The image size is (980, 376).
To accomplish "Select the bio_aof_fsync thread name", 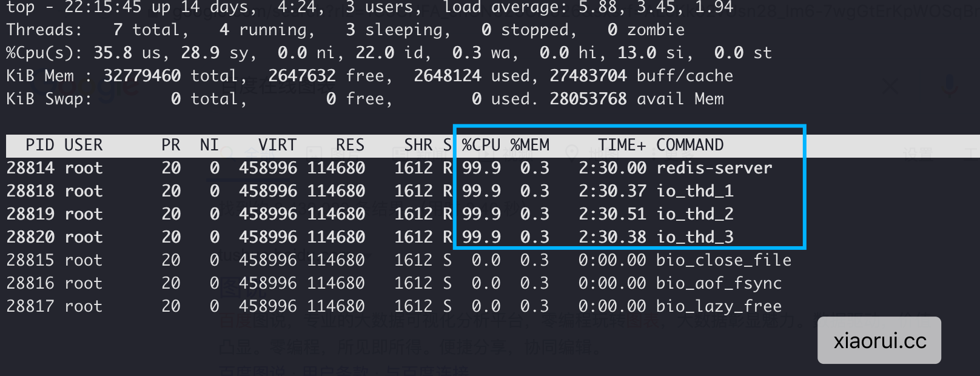I will [719, 283].
